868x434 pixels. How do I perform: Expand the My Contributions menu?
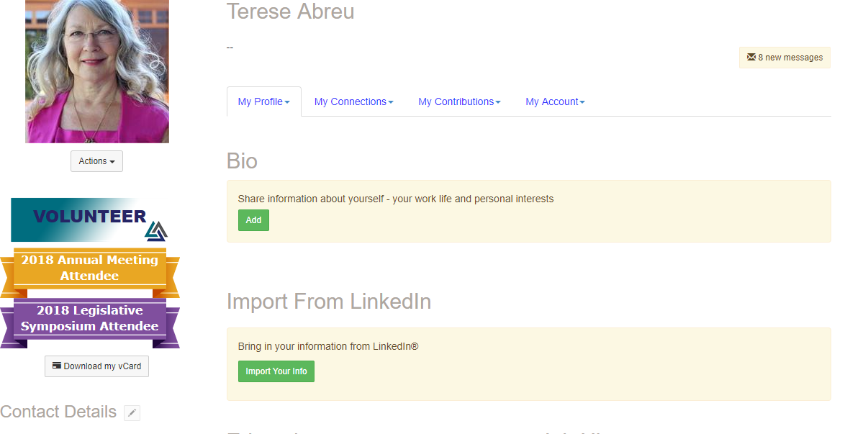coord(458,101)
